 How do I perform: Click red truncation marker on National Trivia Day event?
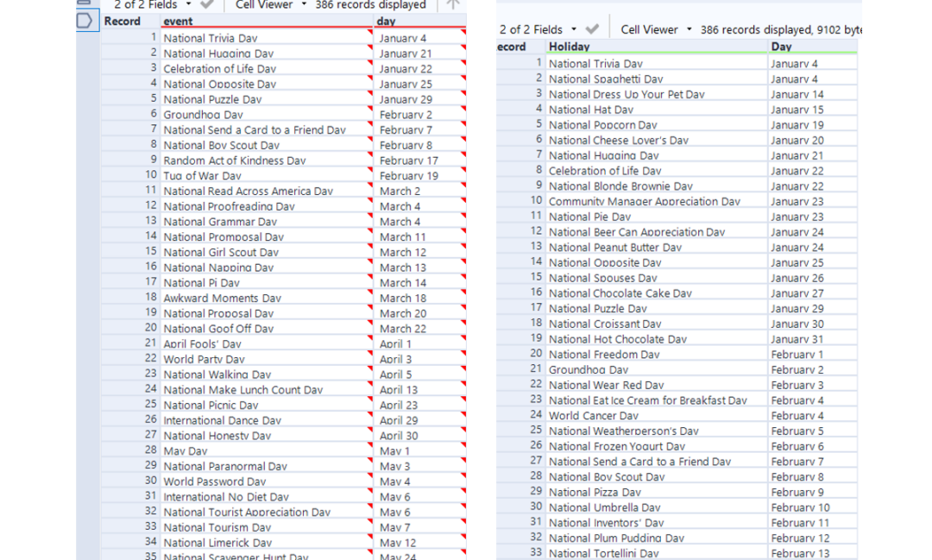tap(369, 32)
